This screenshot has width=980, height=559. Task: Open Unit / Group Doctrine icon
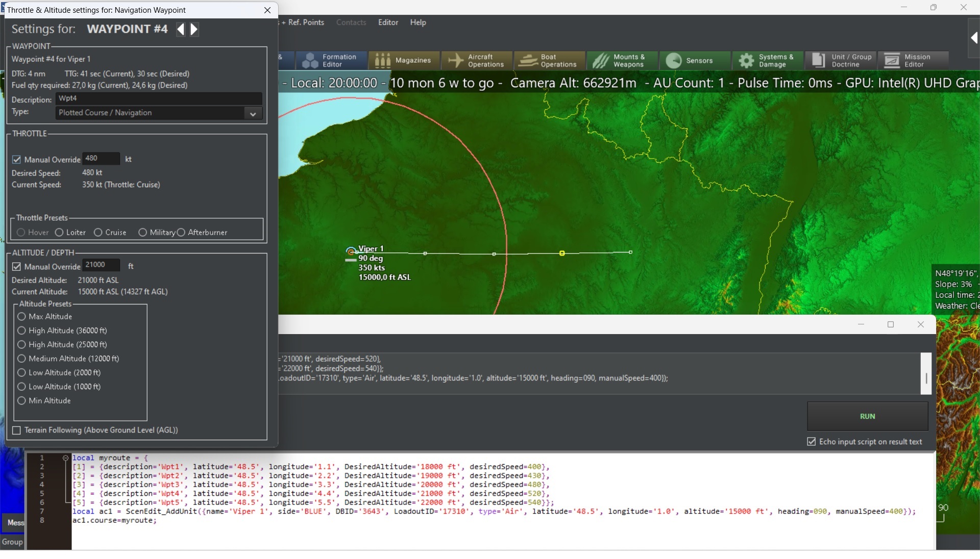tap(841, 61)
